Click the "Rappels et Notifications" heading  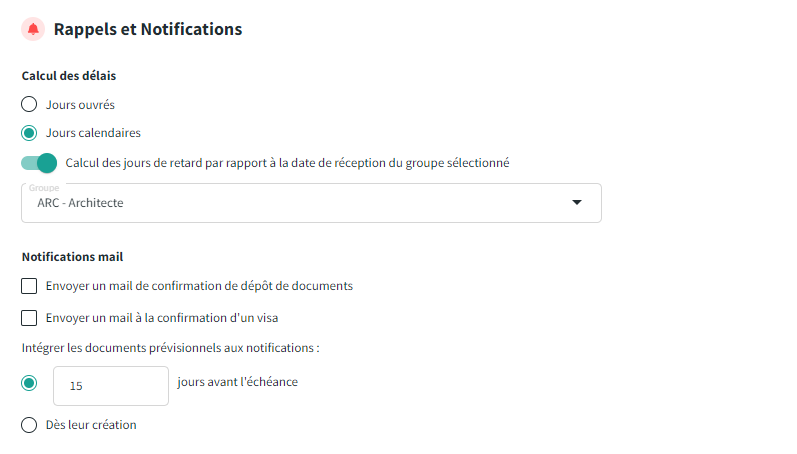tap(148, 29)
